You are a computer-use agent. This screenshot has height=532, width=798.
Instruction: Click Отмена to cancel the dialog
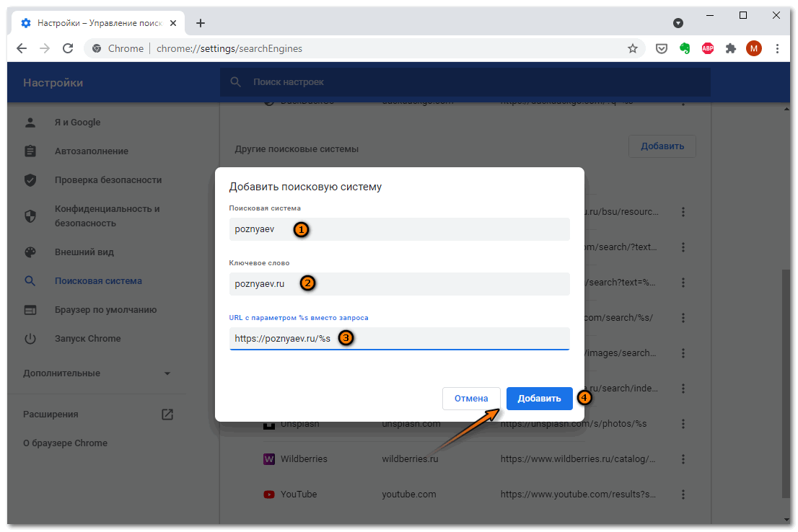pyautogui.click(x=471, y=399)
